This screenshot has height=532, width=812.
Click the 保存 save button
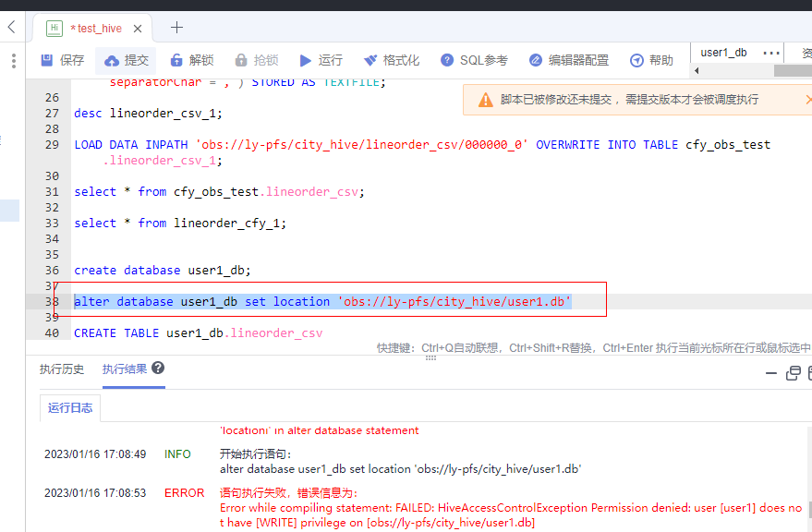62,60
